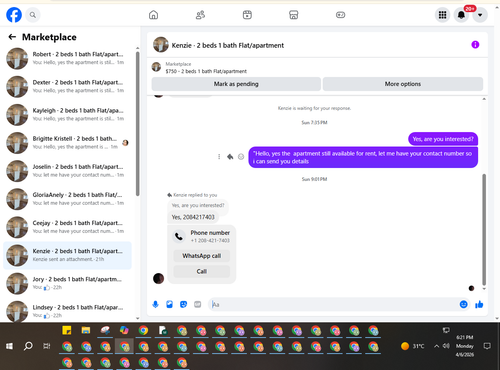Click the Call button
This screenshot has height=370, width=500.
[202, 271]
